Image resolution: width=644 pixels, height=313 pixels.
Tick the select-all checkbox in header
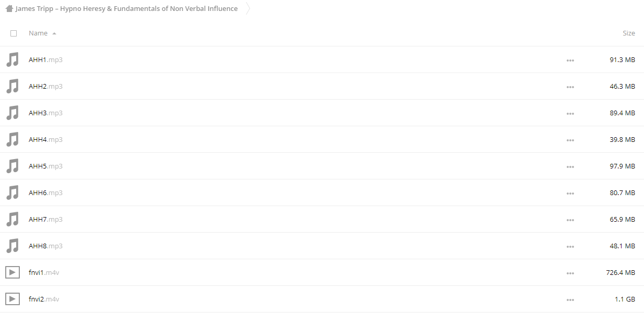(14, 33)
